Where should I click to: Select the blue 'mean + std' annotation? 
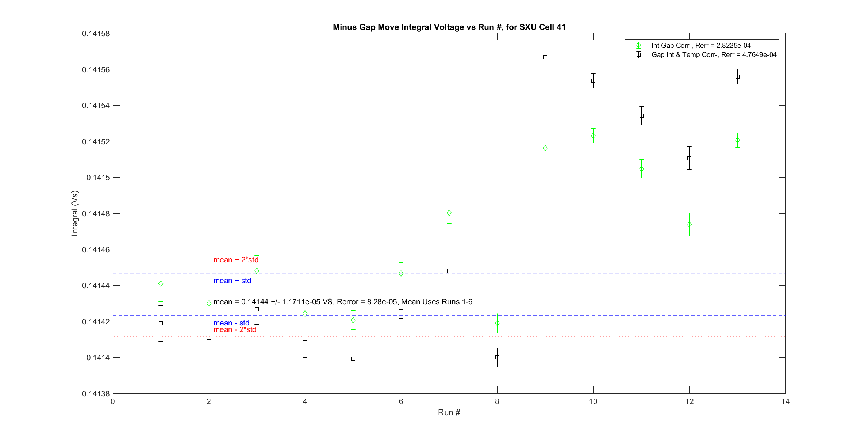[x=232, y=281]
